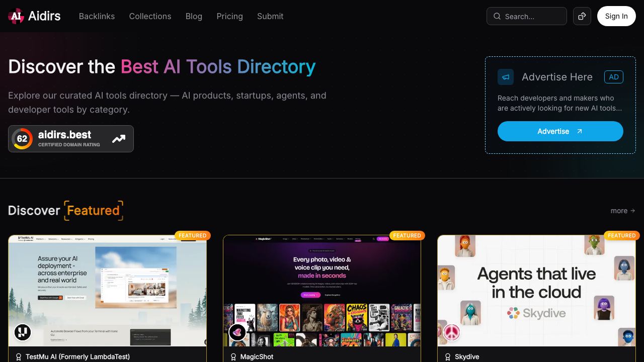Open the MagicShot listing title

(x=257, y=356)
